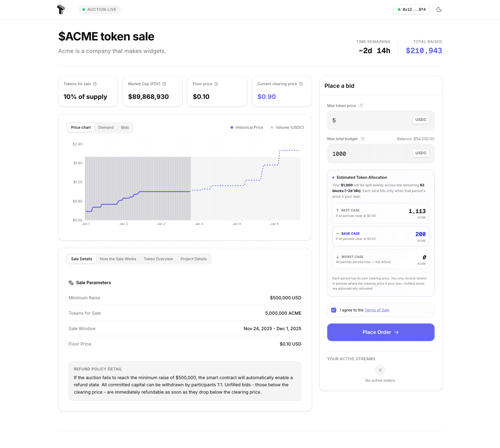Viewport: 500px width, 448px height.
Task: Click Floor price info icon
Action: click(x=216, y=84)
